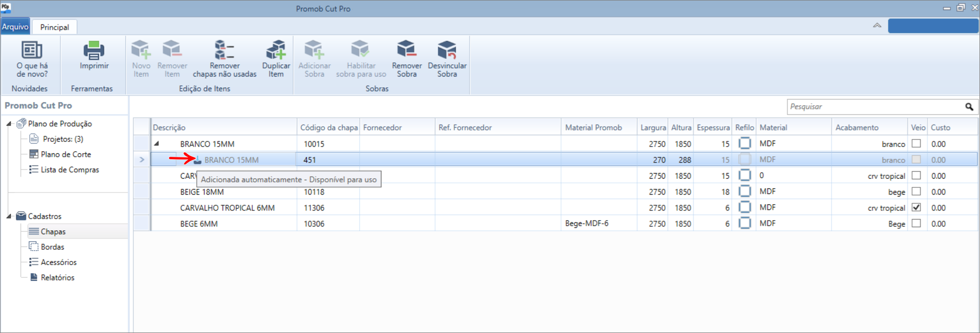Check Veio box for BEGE 6MM row
Image resolution: width=980 pixels, height=333 pixels.
(x=916, y=223)
